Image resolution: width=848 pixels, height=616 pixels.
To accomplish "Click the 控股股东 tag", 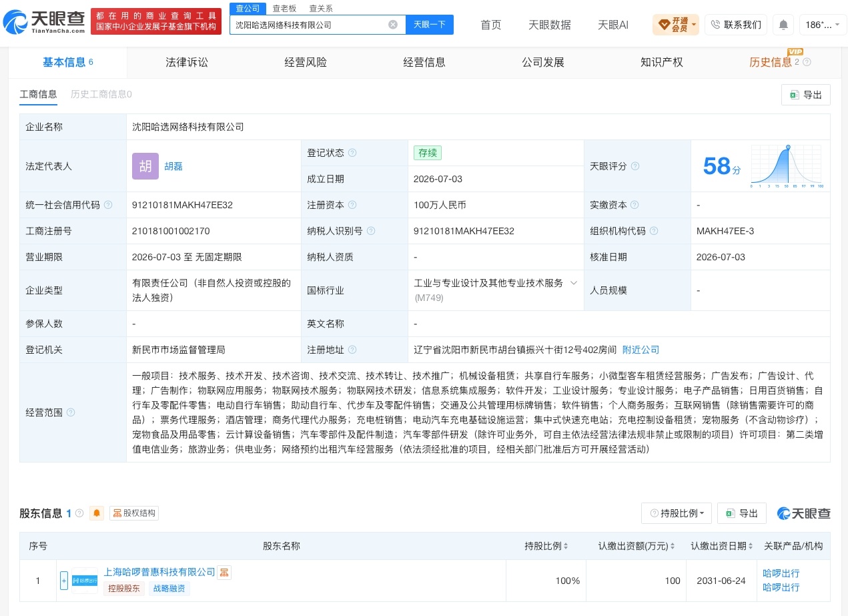I will (125, 589).
